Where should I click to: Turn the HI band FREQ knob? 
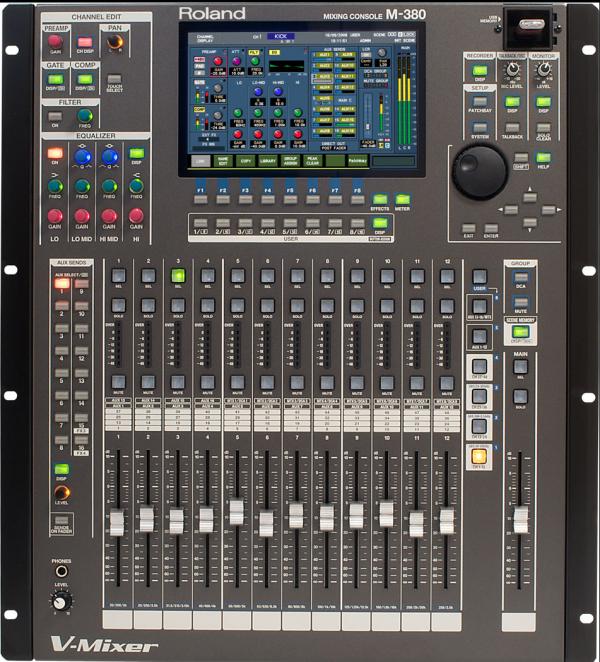click(136, 186)
